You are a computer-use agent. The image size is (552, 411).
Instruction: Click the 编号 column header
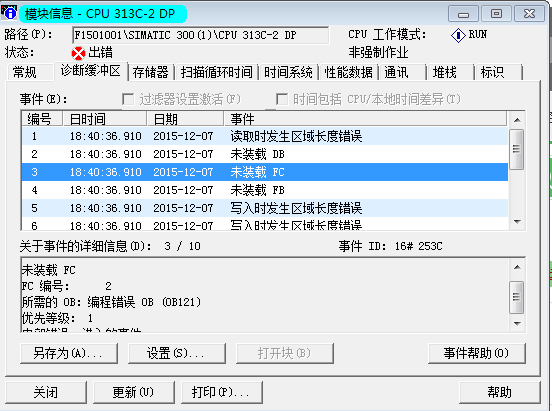[x=42, y=119]
